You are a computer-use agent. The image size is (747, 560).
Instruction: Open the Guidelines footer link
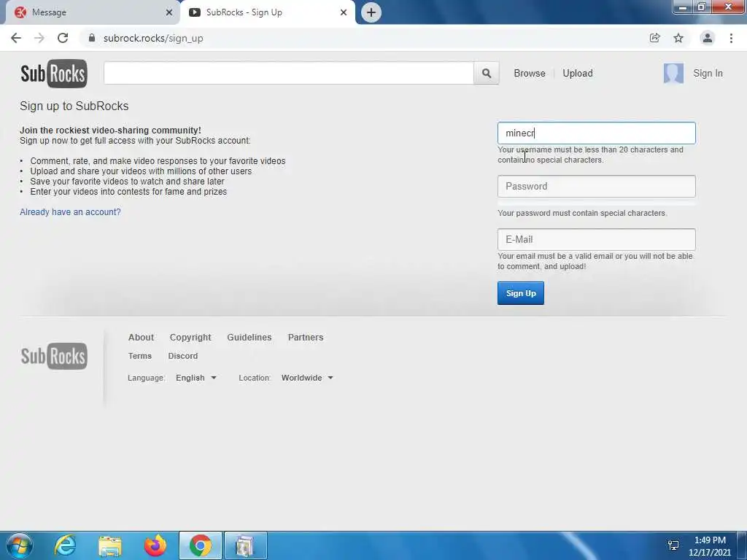249,337
